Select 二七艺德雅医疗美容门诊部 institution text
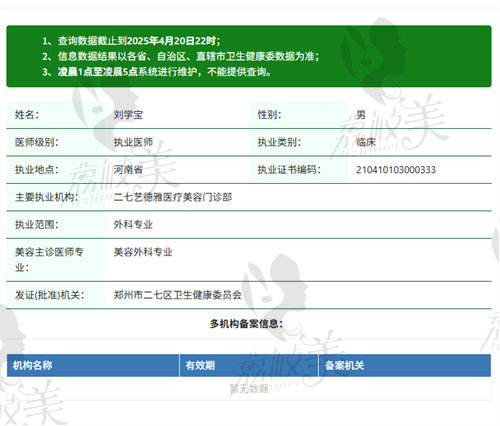Screen dimensions: 500x426 [173, 197]
